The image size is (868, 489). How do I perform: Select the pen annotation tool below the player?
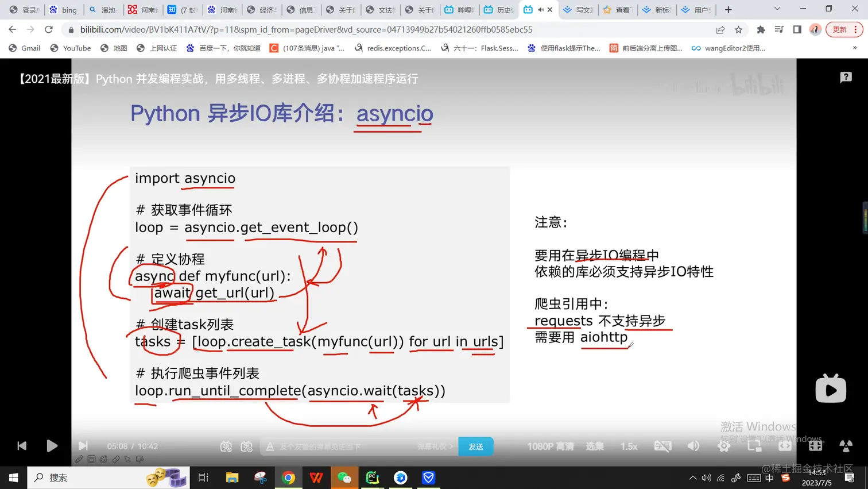(x=79, y=459)
